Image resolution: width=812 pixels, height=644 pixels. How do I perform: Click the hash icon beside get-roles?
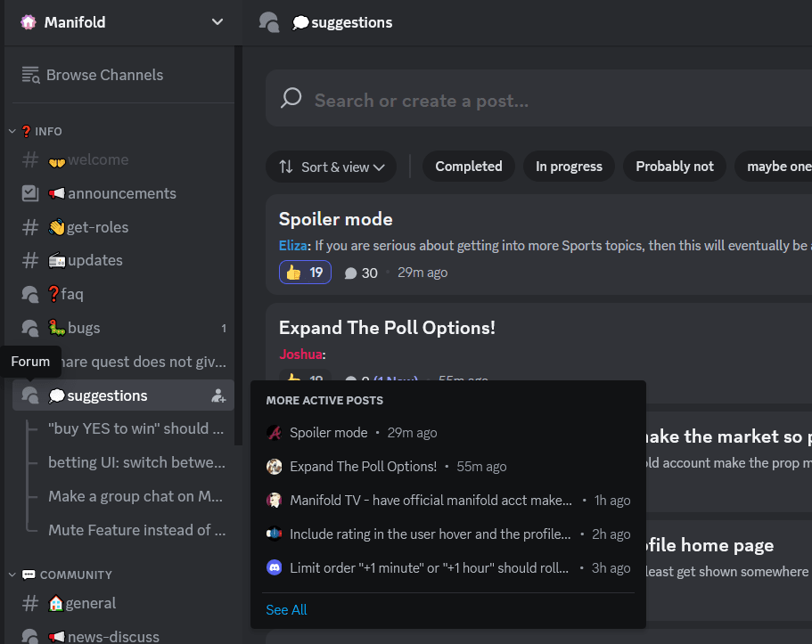[x=30, y=227]
